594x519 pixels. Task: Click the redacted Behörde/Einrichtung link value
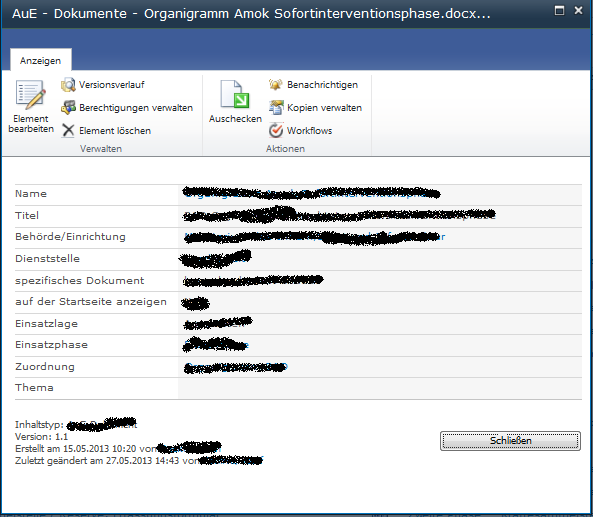coord(314,237)
